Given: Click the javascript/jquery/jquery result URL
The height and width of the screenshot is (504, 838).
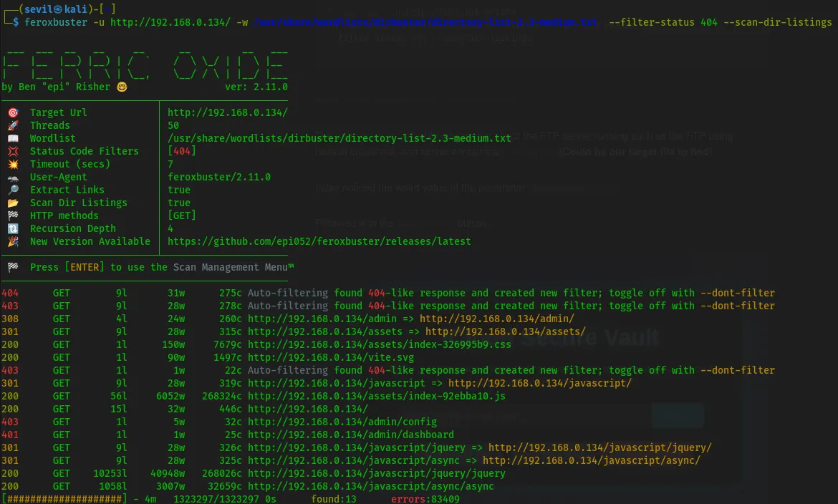Looking at the screenshot, I should pyautogui.click(x=376, y=474).
